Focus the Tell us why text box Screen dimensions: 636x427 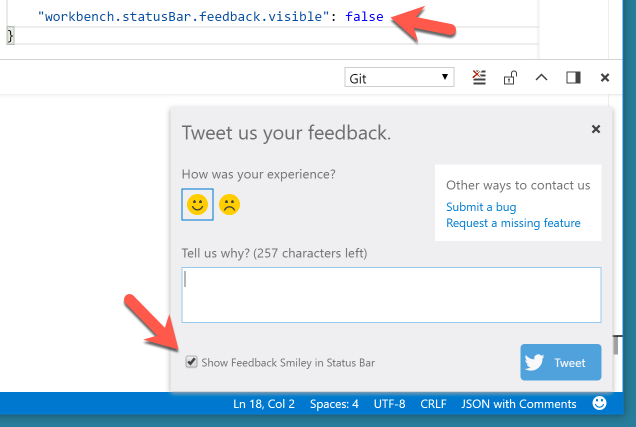[391, 295]
